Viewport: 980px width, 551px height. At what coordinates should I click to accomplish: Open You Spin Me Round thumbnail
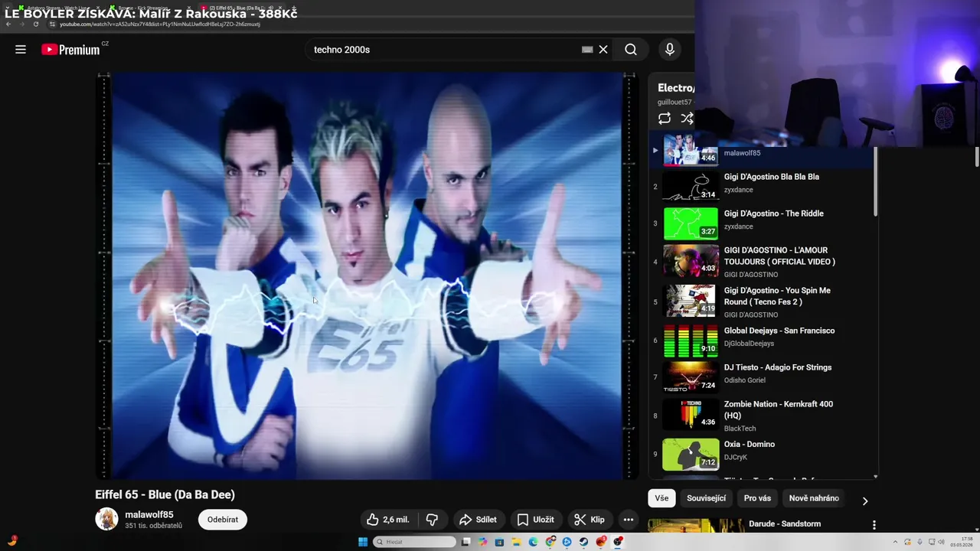tap(691, 301)
